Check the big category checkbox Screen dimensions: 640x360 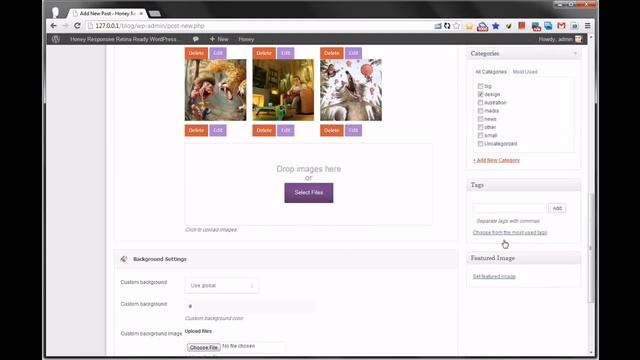(480, 86)
